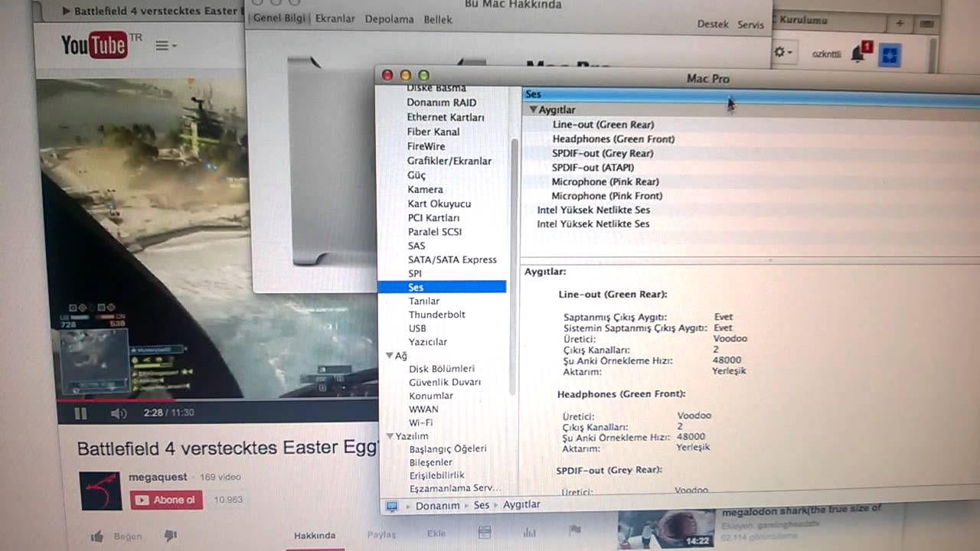Select Donanım RAID in the sidebar
Screen dimensions: 980x551
441,103
